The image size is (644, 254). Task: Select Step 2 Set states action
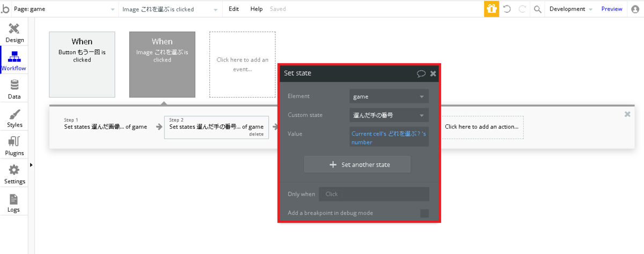tap(216, 127)
